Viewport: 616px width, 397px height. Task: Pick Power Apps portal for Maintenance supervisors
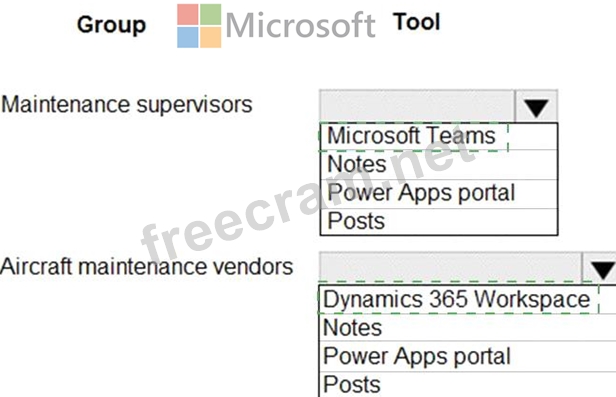coord(439,194)
